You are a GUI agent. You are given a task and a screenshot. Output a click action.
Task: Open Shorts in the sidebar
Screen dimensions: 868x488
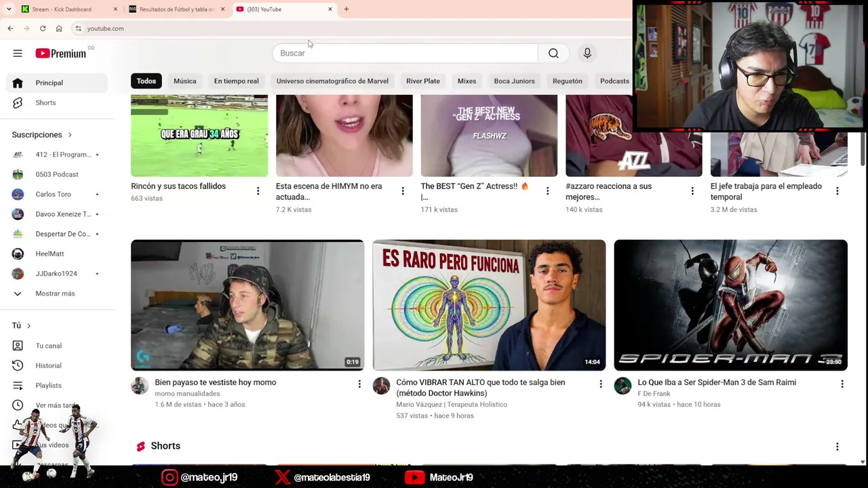click(x=58, y=102)
